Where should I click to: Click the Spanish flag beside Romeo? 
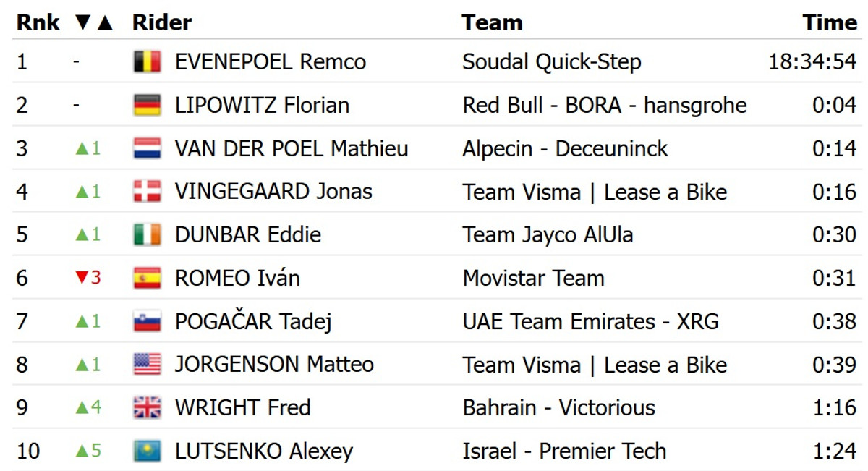point(147,279)
